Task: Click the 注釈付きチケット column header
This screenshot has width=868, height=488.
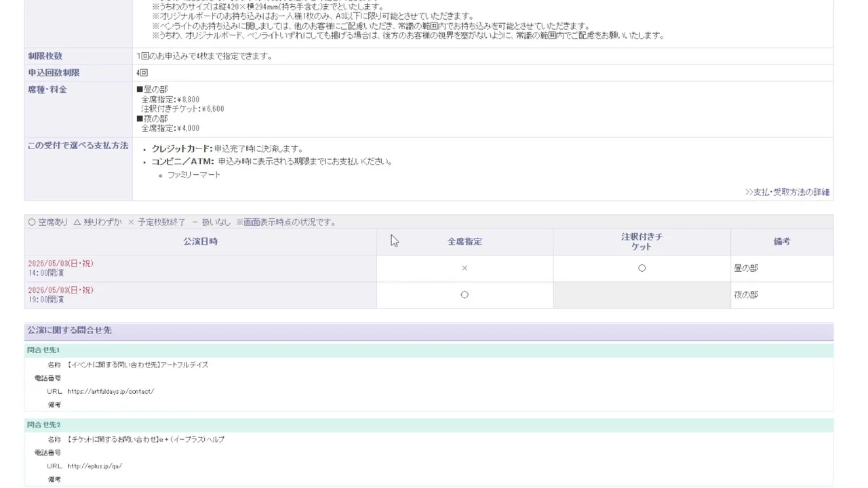Action: [642, 241]
